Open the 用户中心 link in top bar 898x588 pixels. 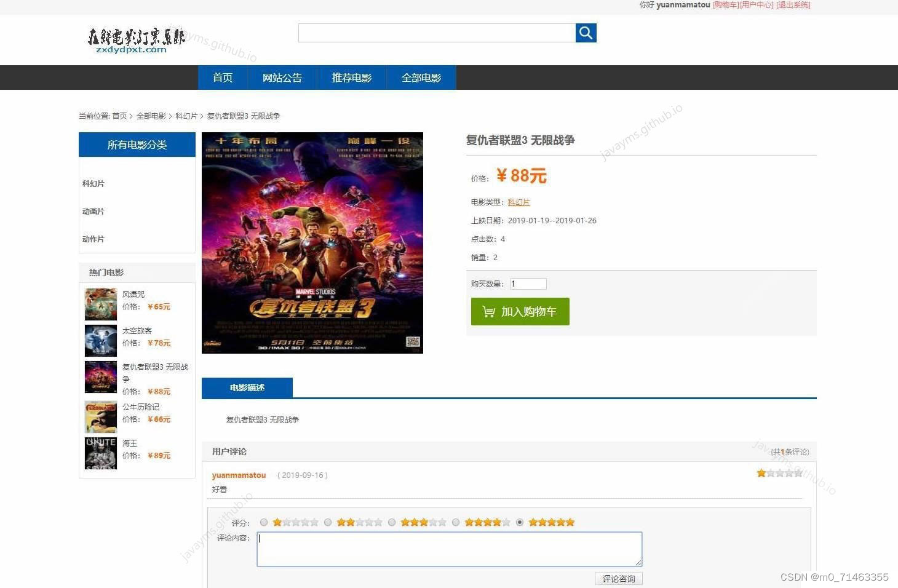757,5
